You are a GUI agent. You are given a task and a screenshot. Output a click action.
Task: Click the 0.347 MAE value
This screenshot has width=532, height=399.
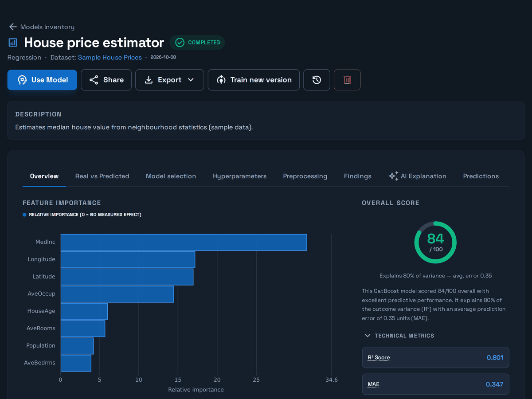click(494, 384)
